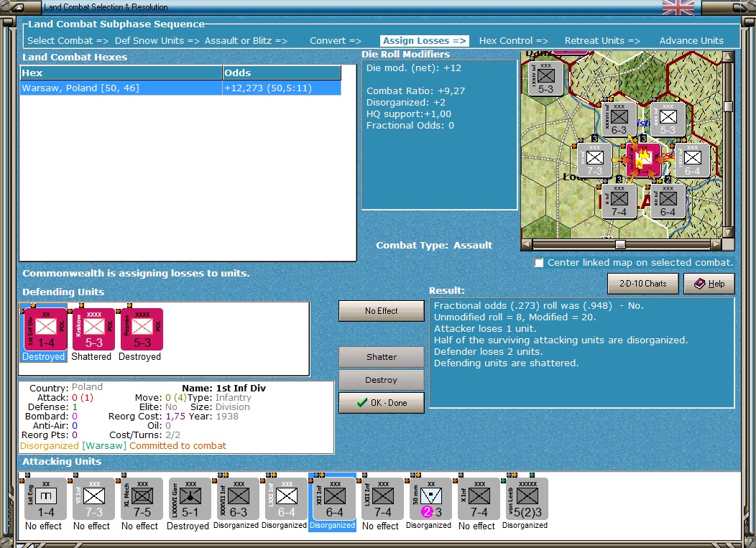
Task: Select the XL Mech 7-5 attacking unit
Action: pyautogui.click(x=142, y=499)
